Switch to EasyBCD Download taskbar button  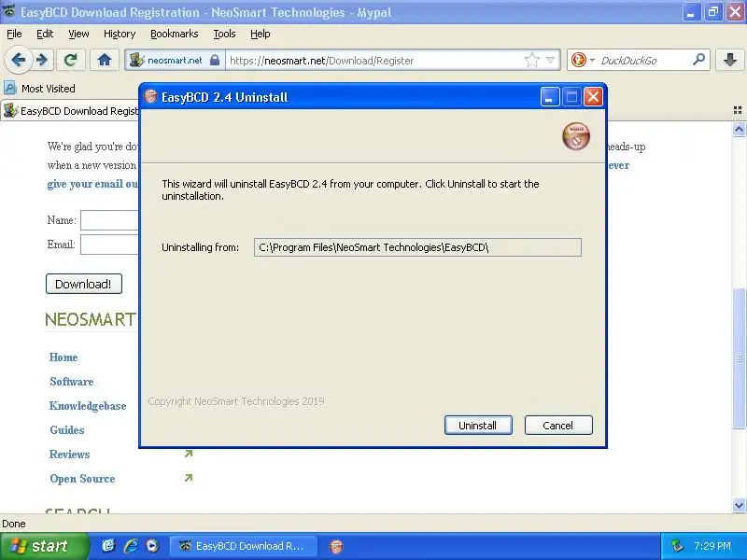coord(244,546)
